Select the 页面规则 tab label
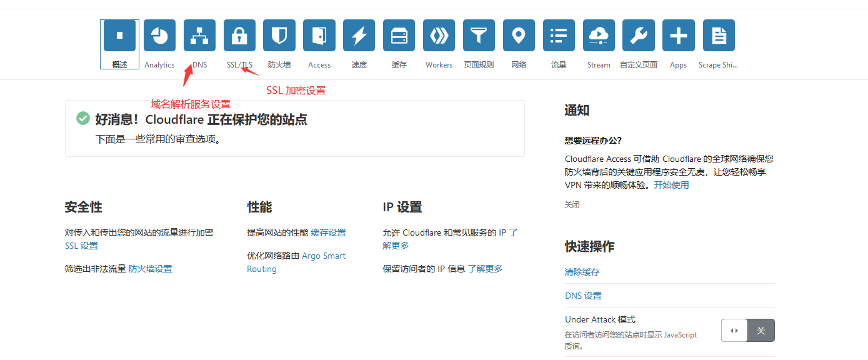Image resolution: width=868 pixels, height=360 pixels. [x=479, y=65]
